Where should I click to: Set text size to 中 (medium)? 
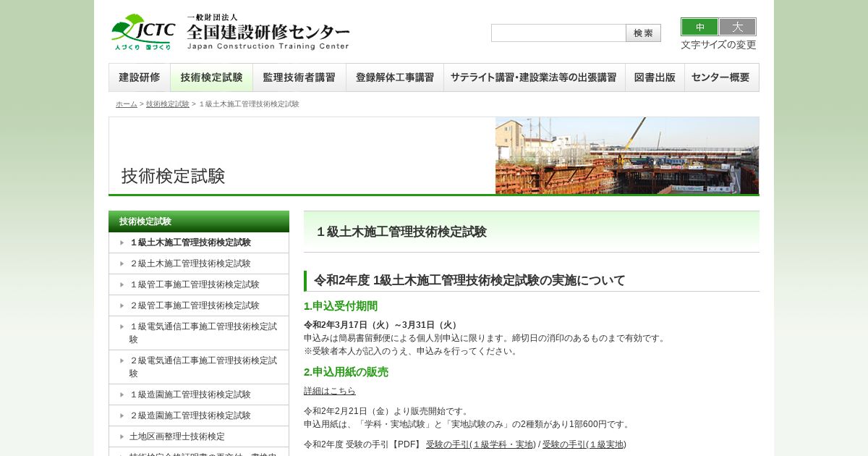click(699, 27)
